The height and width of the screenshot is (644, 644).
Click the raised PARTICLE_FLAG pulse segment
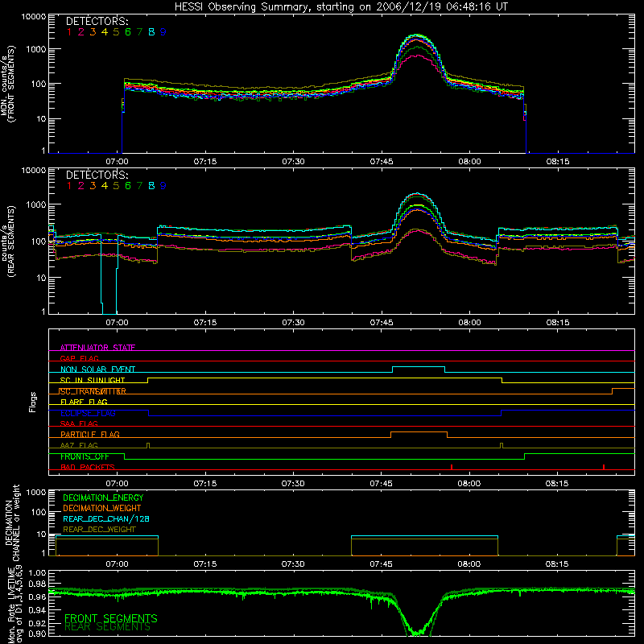[x=419, y=432]
